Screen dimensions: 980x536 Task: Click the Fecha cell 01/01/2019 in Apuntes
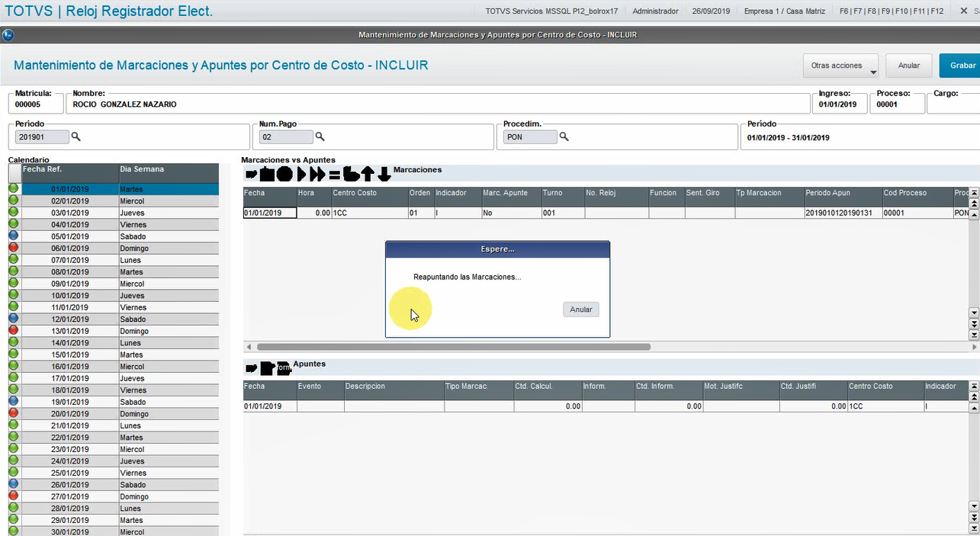click(270, 406)
